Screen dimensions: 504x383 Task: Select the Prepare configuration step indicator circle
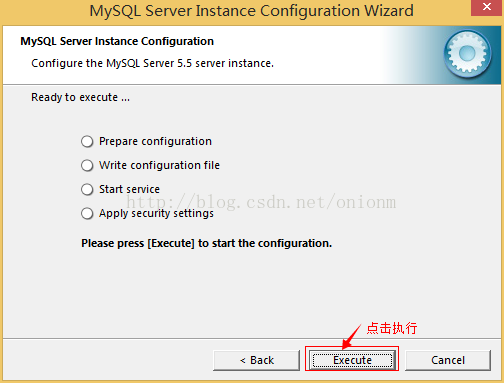[87, 141]
